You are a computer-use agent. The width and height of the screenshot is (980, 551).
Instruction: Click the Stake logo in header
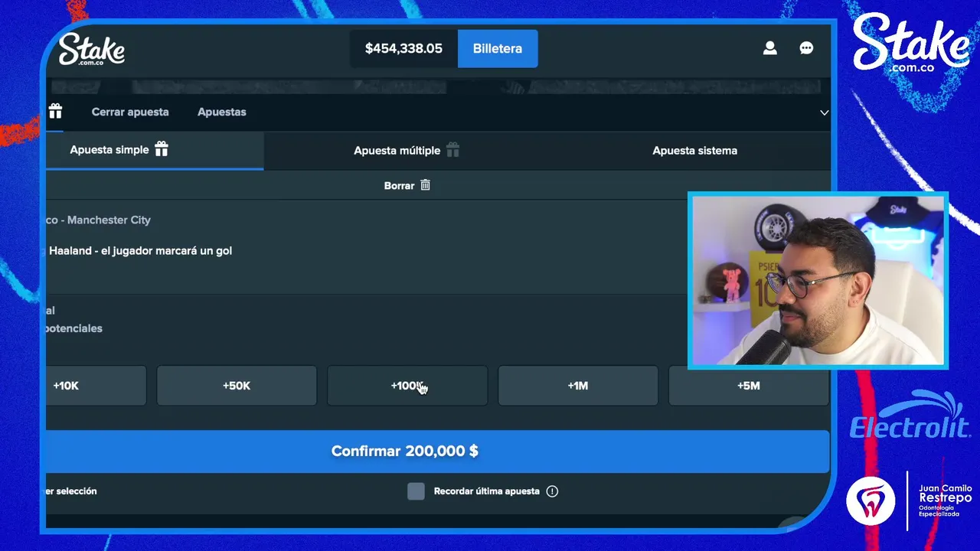[x=92, y=49]
